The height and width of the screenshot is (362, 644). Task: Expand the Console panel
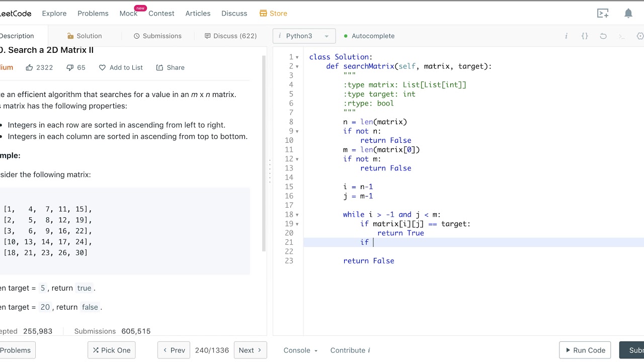(x=300, y=350)
